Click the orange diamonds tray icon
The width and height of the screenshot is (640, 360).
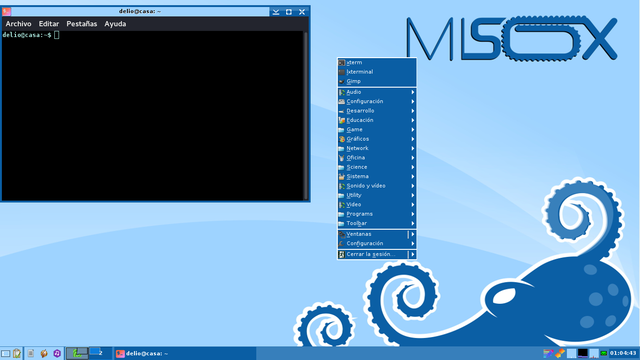[560, 353]
